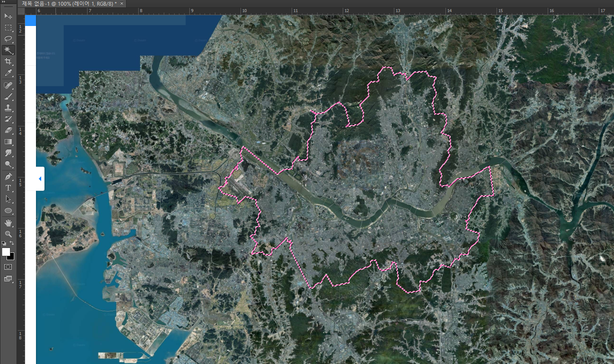Reset to default foreground and background colors
This screenshot has width=614, height=364.
4,243
